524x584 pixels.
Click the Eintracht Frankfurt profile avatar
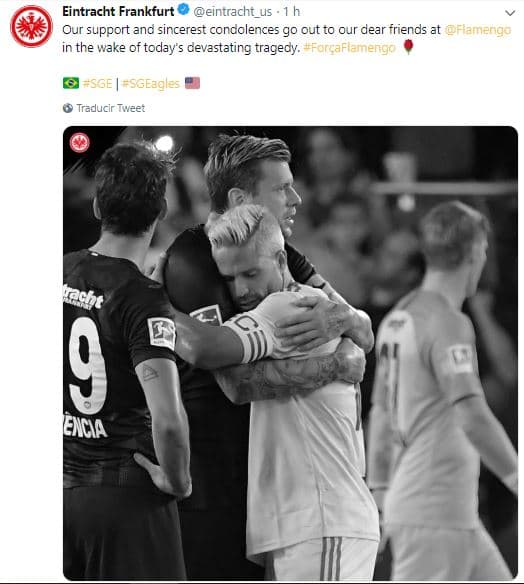coord(31,26)
